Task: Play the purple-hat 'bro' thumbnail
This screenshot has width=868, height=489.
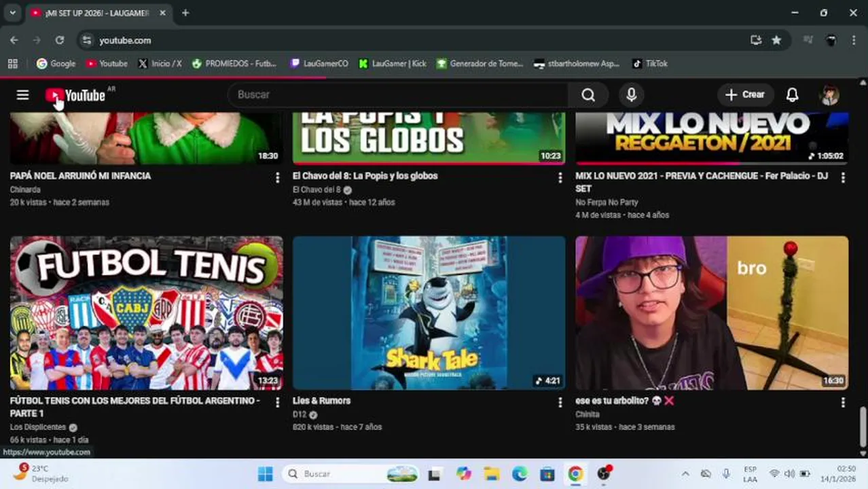Action: [712, 313]
